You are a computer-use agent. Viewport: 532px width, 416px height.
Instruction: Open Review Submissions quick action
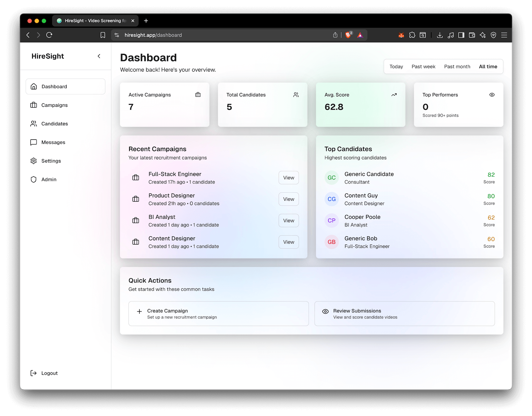[404, 314]
